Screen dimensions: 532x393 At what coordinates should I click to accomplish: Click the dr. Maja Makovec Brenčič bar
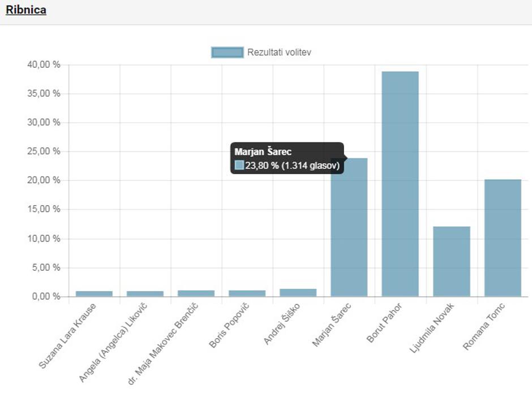196,293
